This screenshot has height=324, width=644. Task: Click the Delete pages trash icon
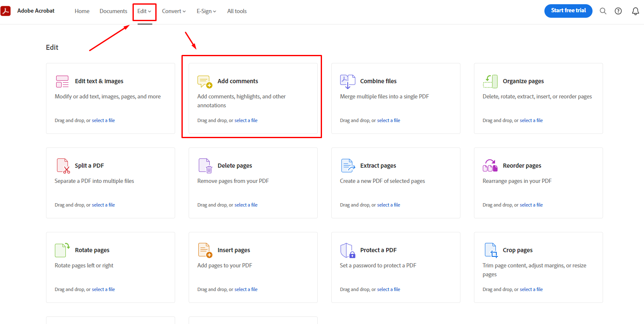[x=205, y=166]
